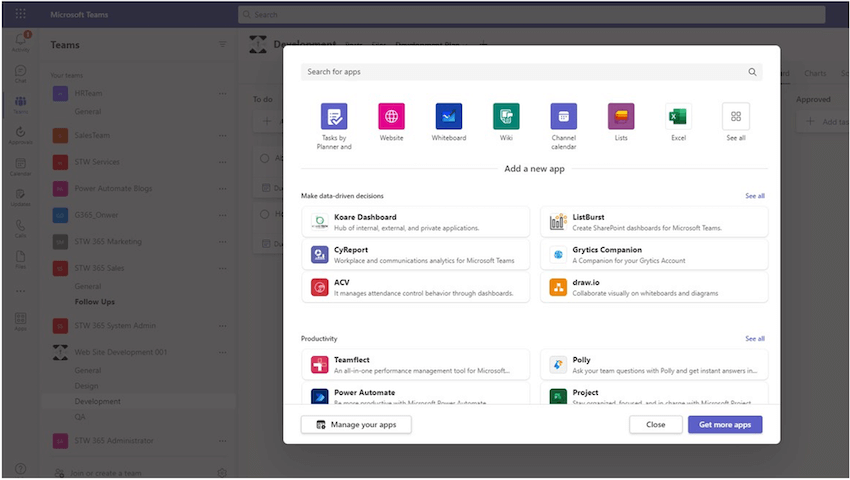The height and width of the screenshot is (480, 850).
Task: Open Apps store in left rail
Action: click(21, 321)
